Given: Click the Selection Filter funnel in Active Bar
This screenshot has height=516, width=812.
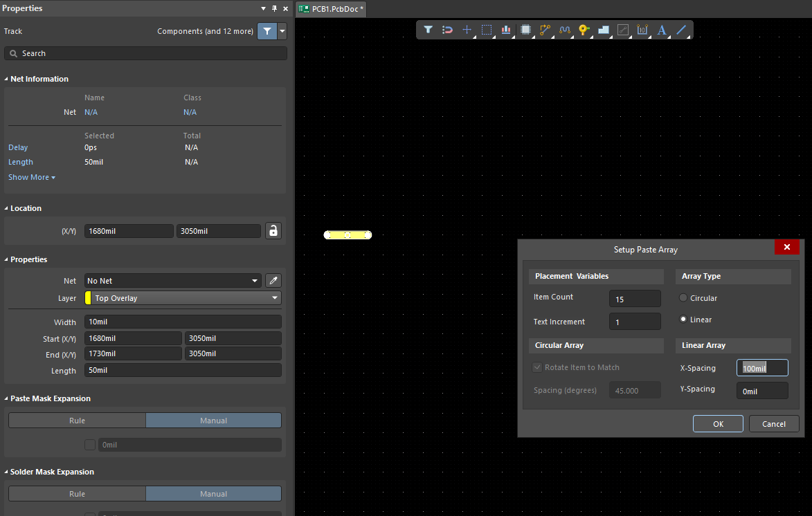Looking at the screenshot, I should pos(428,30).
